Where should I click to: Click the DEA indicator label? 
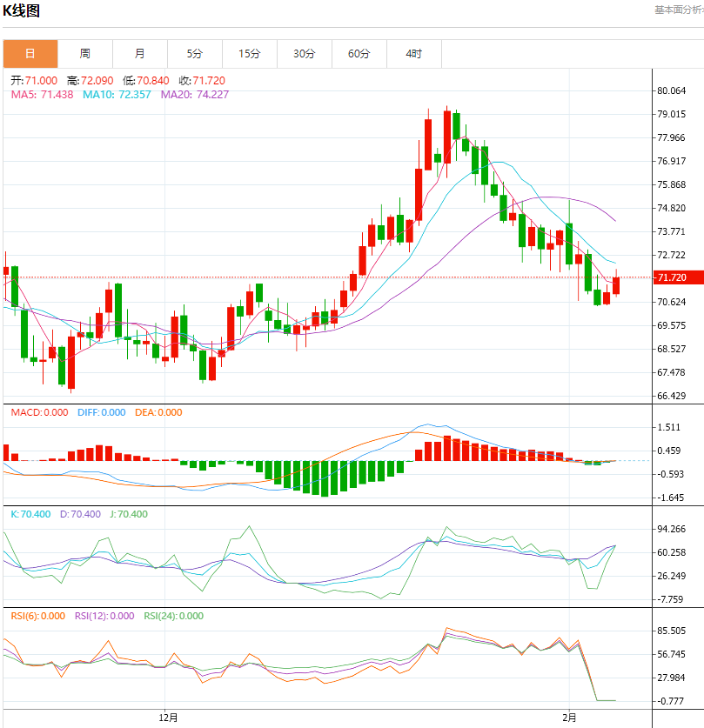tap(158, 412)
